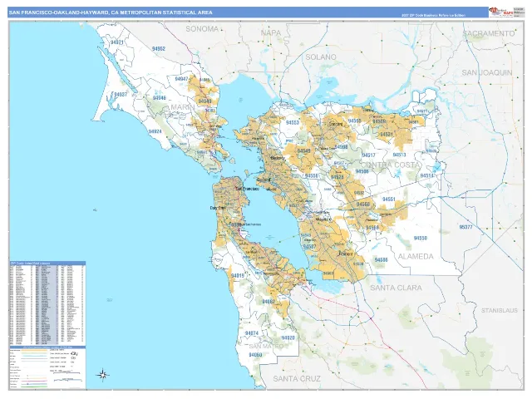Select ZIP code 94060 label
Screen dimensions: 532x399
(x=255, y=355)
